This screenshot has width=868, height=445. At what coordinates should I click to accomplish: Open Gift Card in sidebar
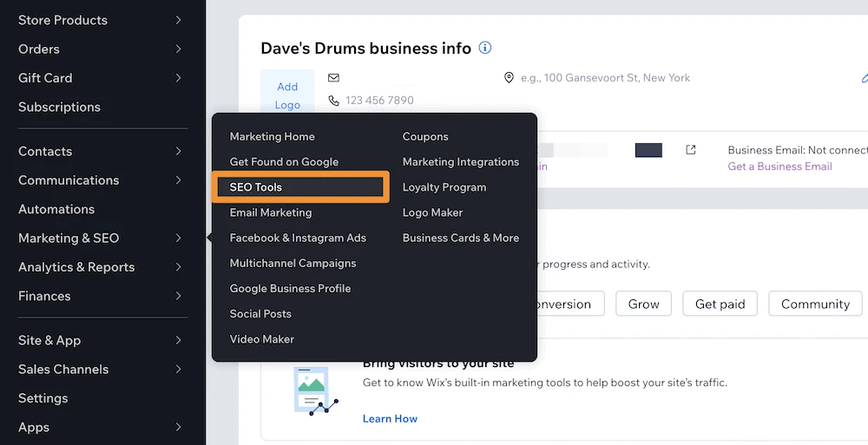pyautogui.click(x=45, y=78)
